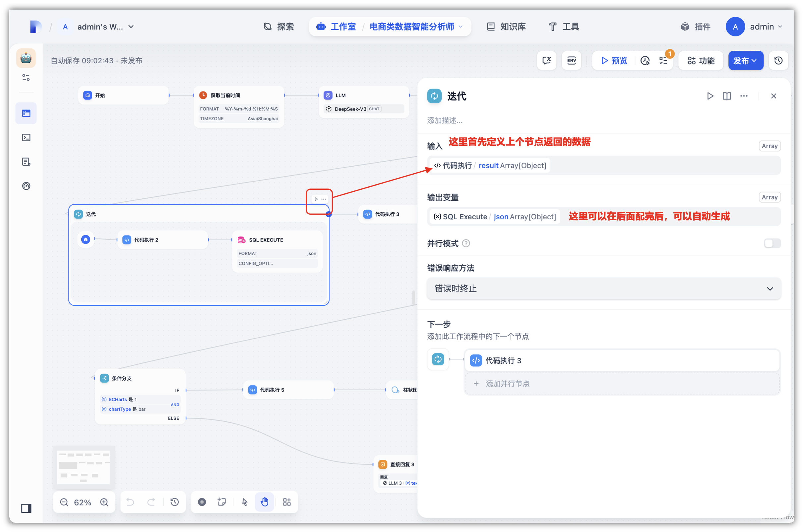Select the pointer mode tool
The width and height of the screenshot is (803, 532).
coord(244,502)
